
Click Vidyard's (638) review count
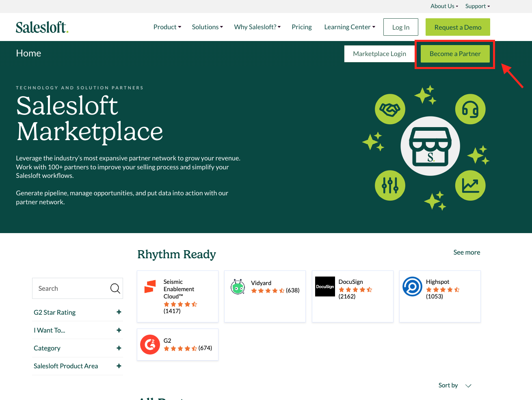[x=293, y=290]
